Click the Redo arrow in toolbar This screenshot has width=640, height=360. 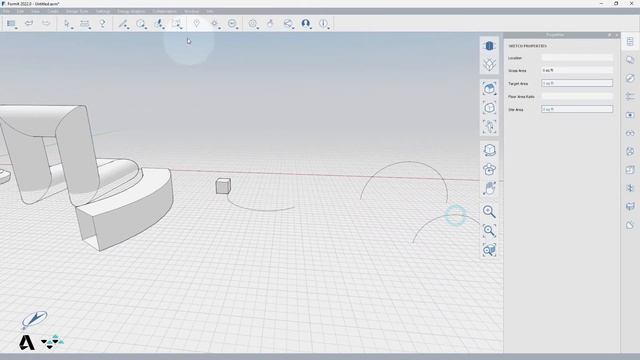pos(46,23)
